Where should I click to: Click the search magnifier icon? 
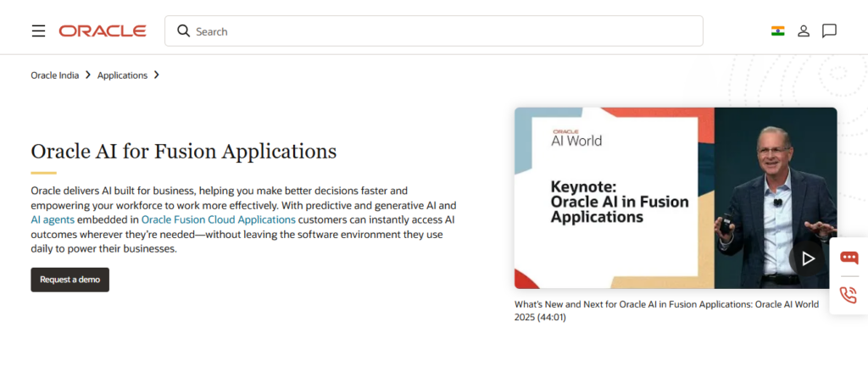(x=183, y=30)
